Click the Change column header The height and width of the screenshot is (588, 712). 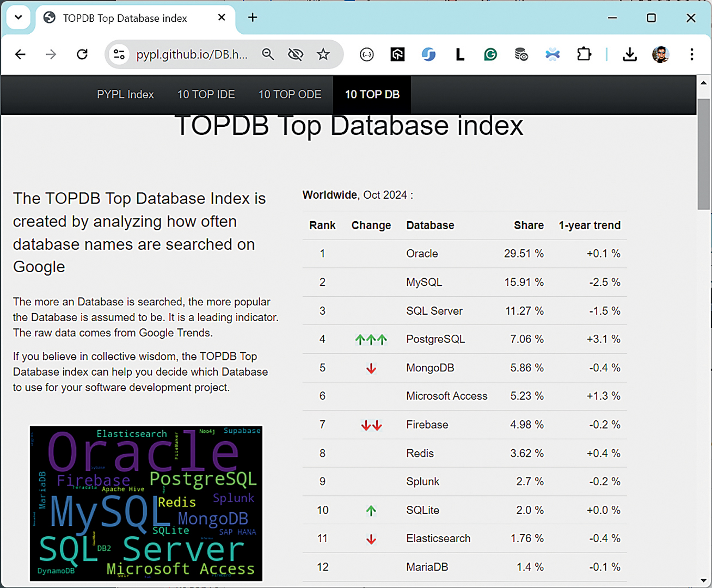coord(371,225)
